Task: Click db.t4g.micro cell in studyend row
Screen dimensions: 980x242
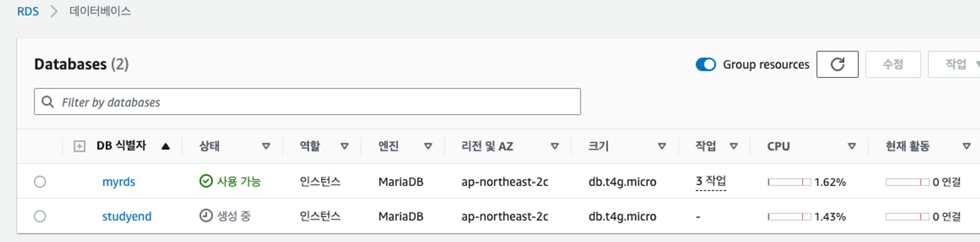Action: coord(622,216)
